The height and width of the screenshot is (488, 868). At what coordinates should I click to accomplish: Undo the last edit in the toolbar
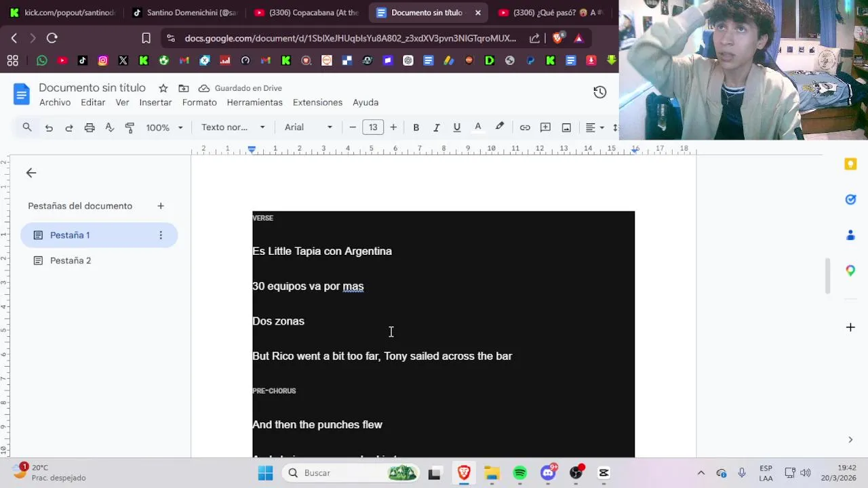coord(49,127)
